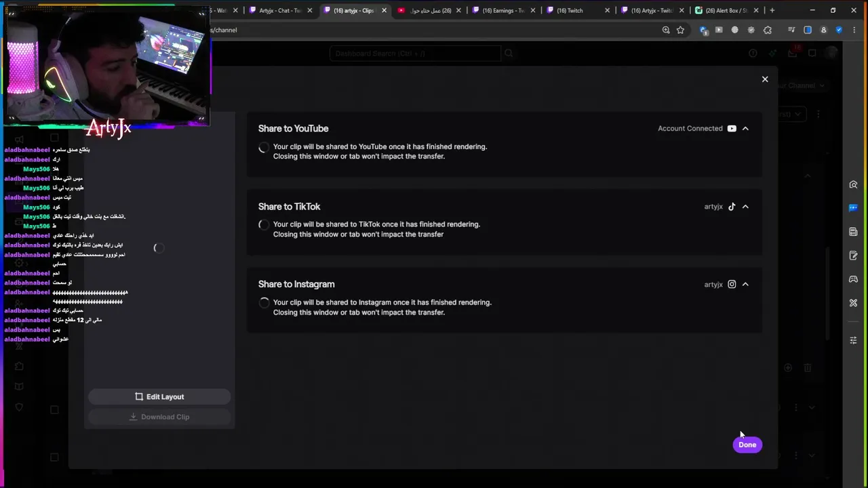Open the browser extensions puzzle icon
Viewport: 868px width, 488px height.
pos(768,30)
